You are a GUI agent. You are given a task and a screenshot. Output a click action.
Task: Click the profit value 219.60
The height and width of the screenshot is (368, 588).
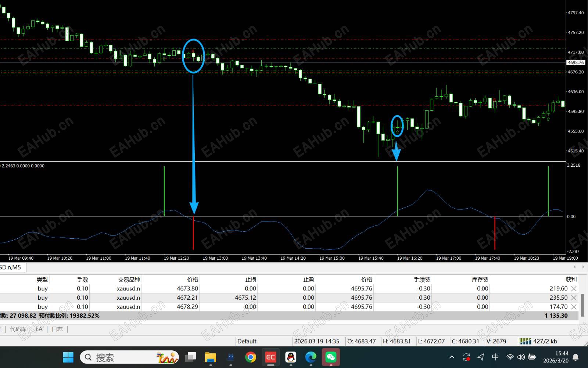[559, 289]
